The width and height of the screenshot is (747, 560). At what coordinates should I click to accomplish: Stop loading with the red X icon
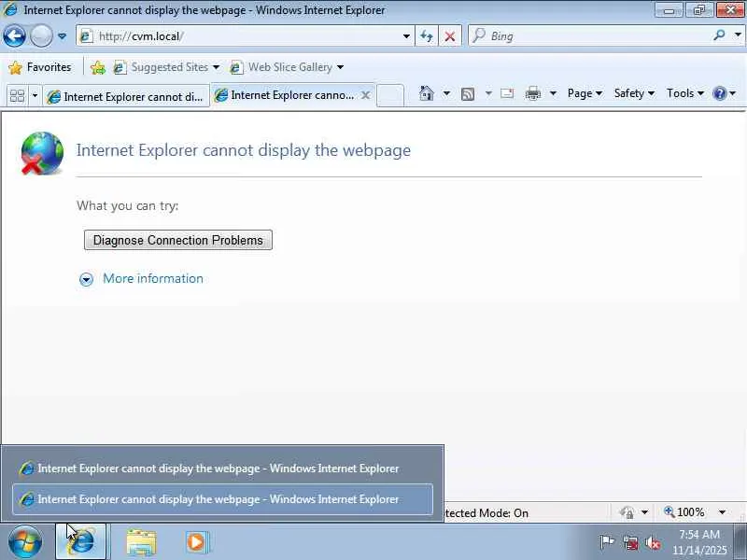tap(450, 36)
